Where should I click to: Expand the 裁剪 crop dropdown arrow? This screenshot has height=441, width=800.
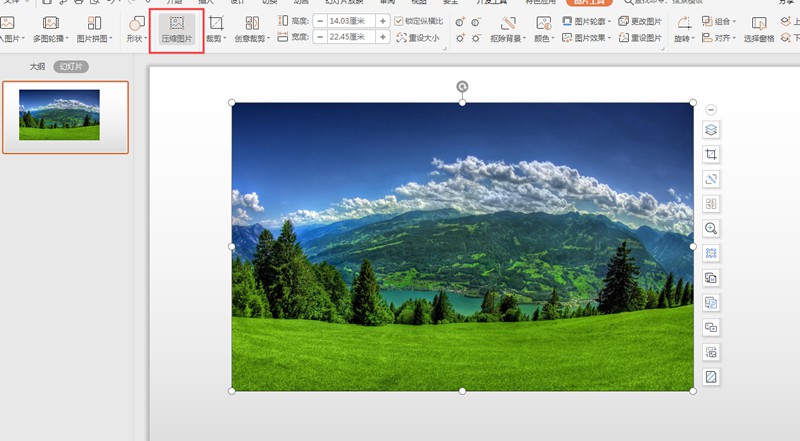(x=225, y=39)
